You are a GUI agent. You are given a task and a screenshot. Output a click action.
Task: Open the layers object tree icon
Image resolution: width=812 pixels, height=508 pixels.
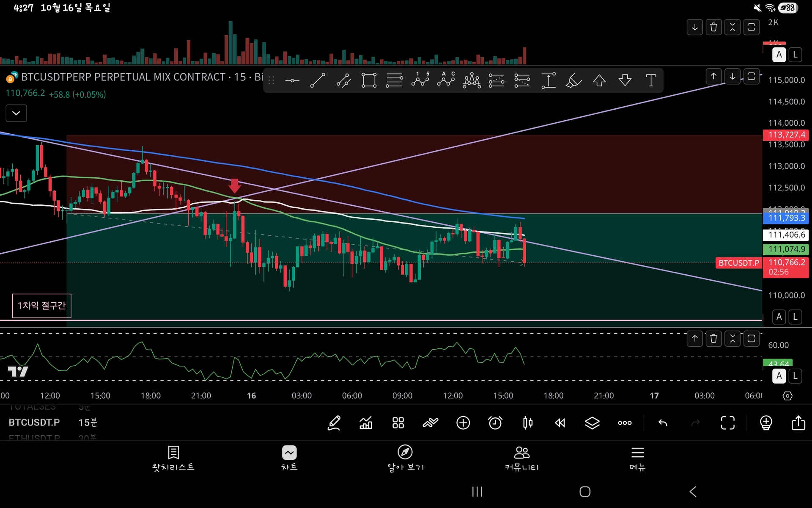(592, 422)
